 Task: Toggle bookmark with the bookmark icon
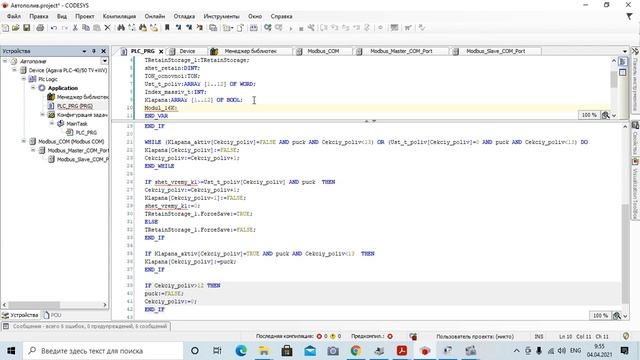[x=167, y=28]
